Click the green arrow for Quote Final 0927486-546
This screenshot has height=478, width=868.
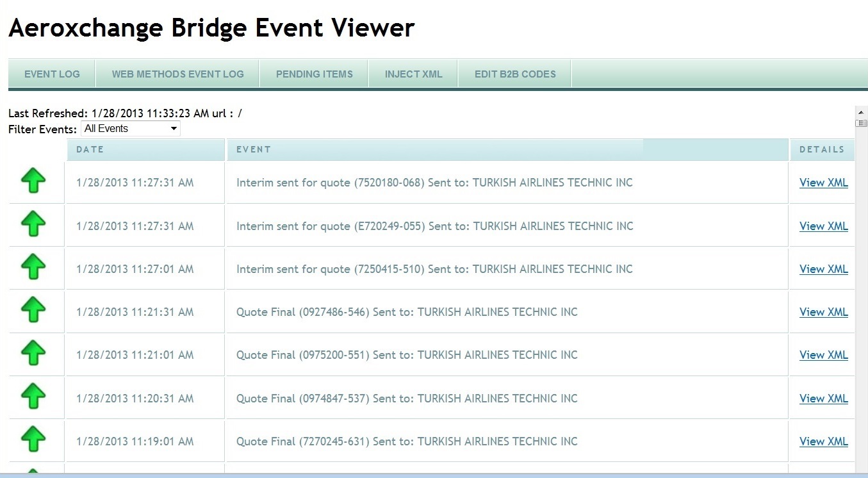[33, 310]
